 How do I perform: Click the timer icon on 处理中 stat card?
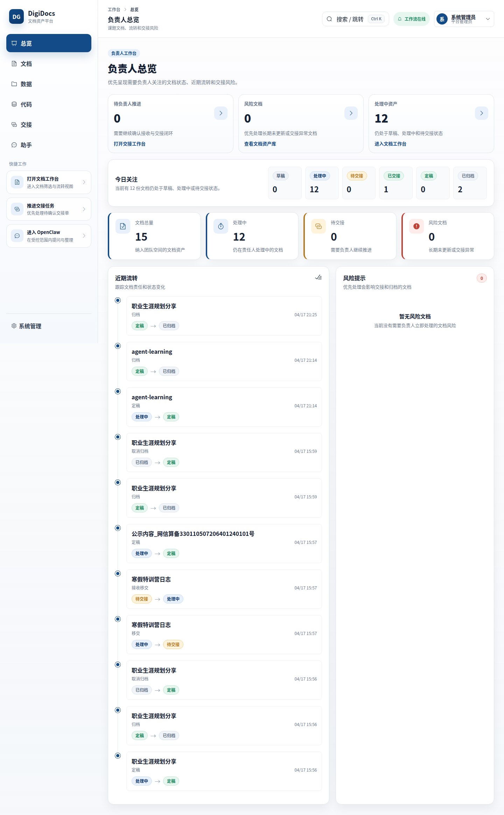[x=221, y=226]
